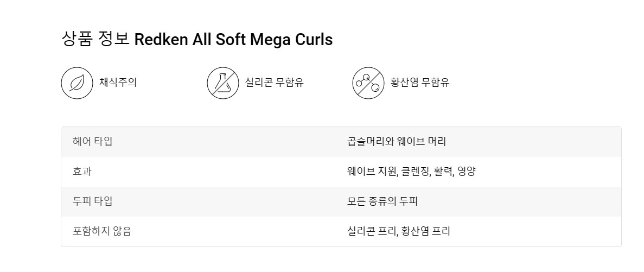Click the 곱슬머리와 웨이브 머리 value

click(x=397, y=141)
